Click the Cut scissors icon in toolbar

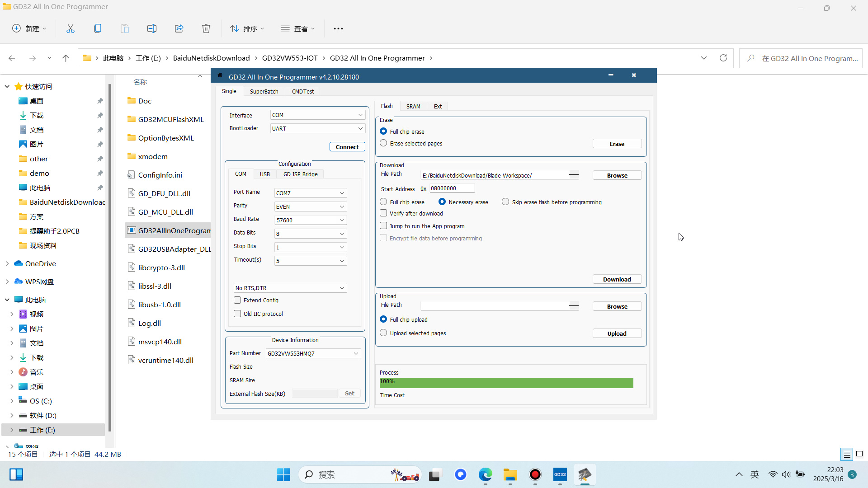tap(71, 28)
